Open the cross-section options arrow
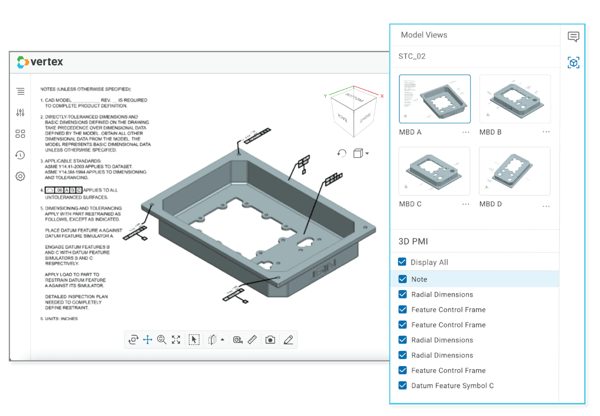 point(222,339)
